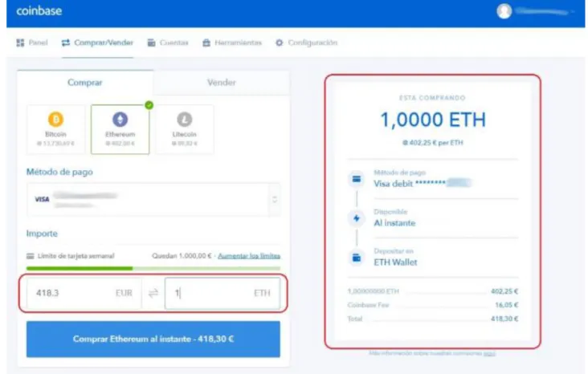Screen dimensions: 588x374
Task: Select the Ethereum coin icon
Action: point(120,120)
